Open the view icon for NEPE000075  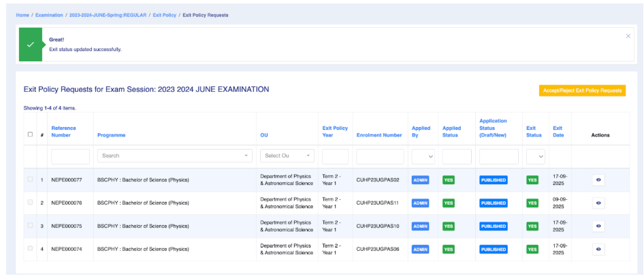[x=598, y=226]
